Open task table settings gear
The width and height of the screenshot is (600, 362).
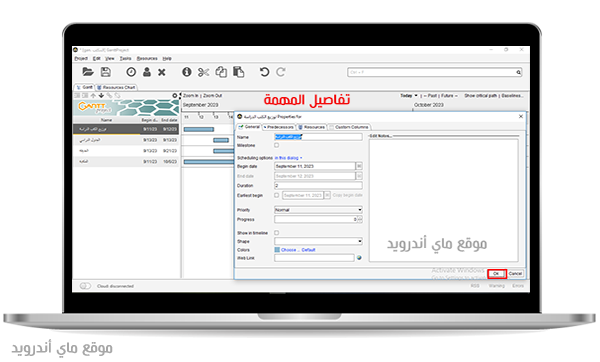pyautogui.click(x=174, y=96)
